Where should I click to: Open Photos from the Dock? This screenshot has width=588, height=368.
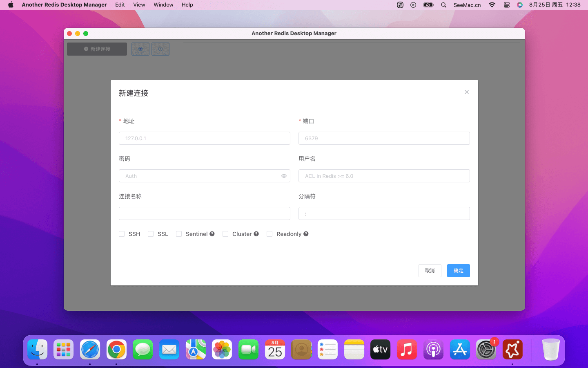coord(222,350)
